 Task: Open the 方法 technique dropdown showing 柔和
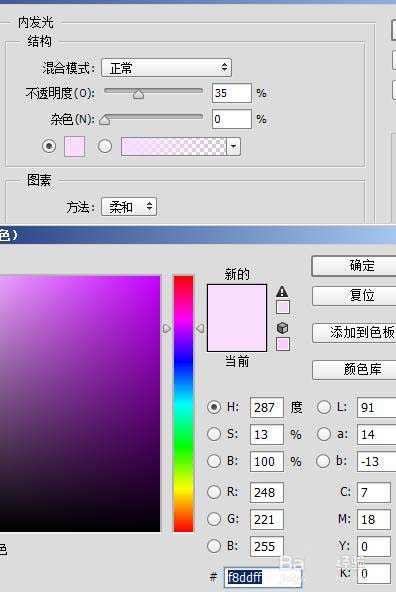(129, 206)
